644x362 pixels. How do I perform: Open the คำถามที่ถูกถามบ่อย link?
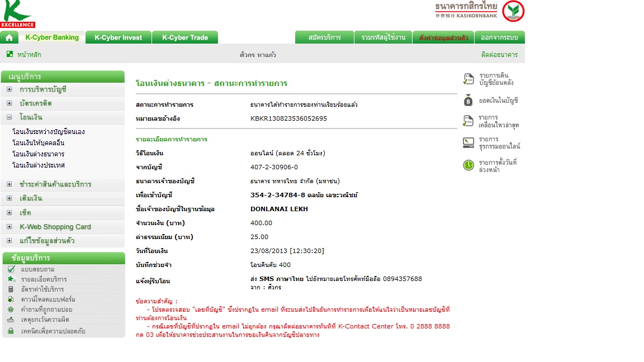point(47,309)
